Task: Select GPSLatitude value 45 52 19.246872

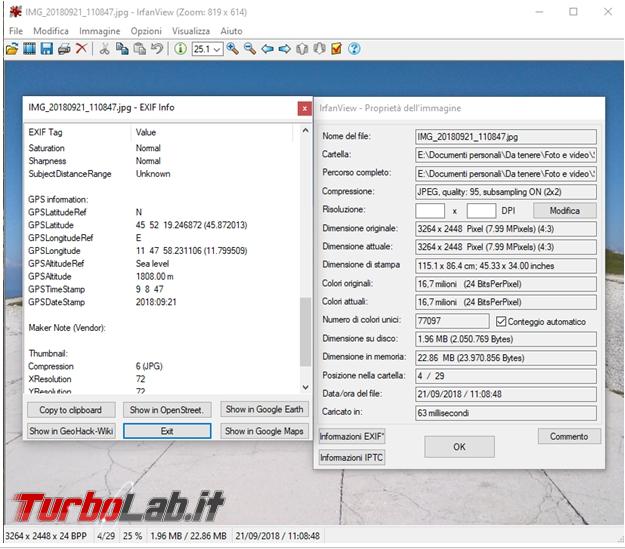Action: coord(191,225)
